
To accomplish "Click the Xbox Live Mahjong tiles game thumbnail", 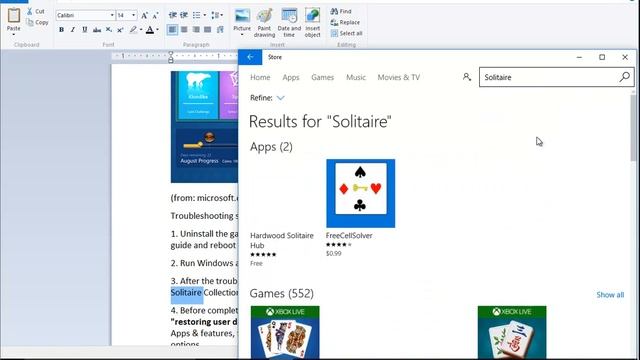I will click(512, 332).
